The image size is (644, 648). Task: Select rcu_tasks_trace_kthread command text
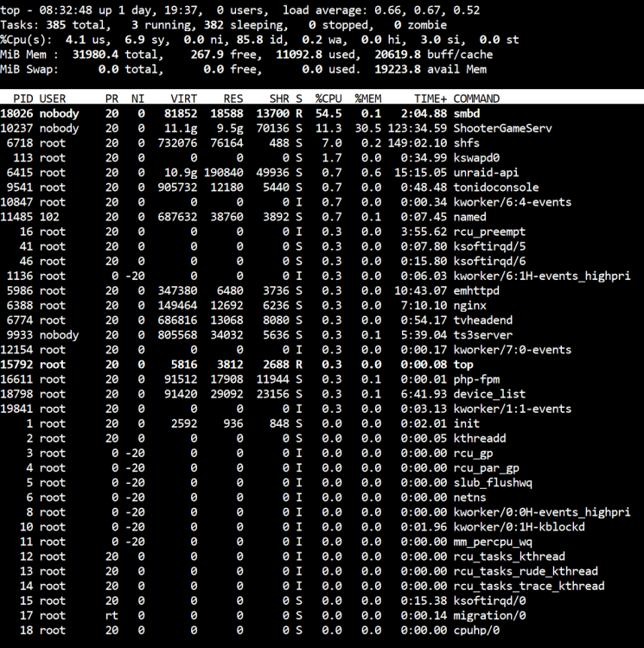click(529, 587)
